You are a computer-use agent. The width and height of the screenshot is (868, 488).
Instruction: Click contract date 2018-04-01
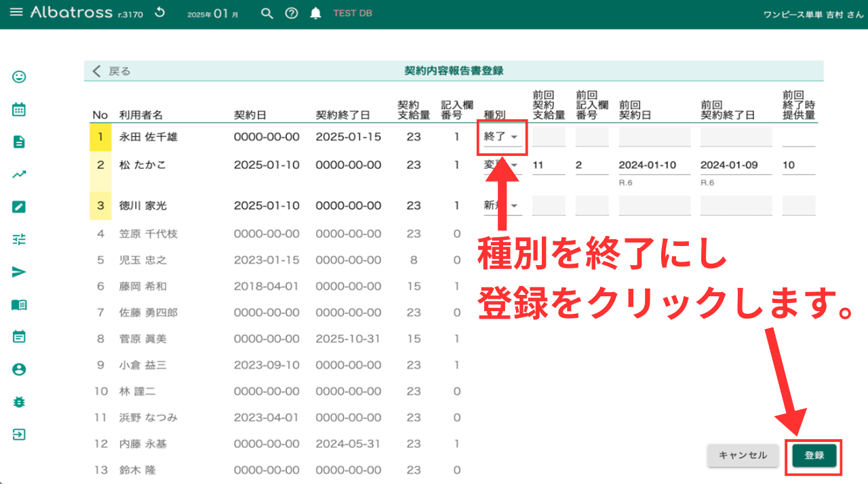[267, 286]
